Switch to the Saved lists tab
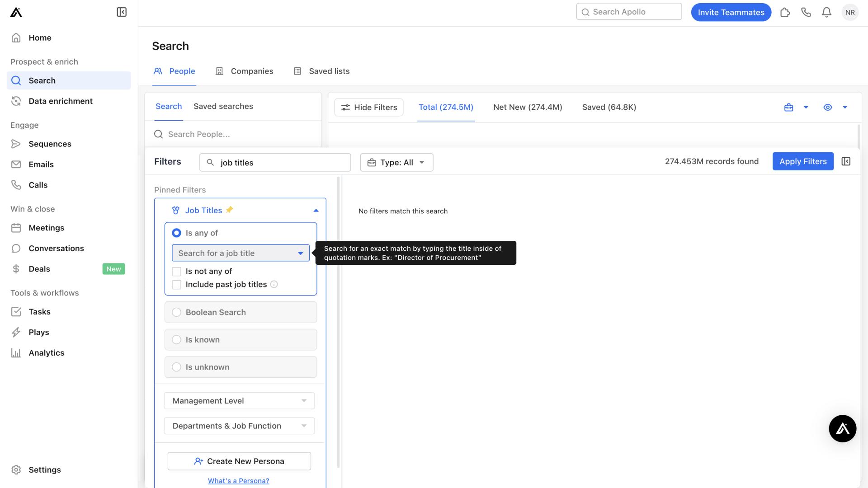868x488 pixels. [322, 71]
